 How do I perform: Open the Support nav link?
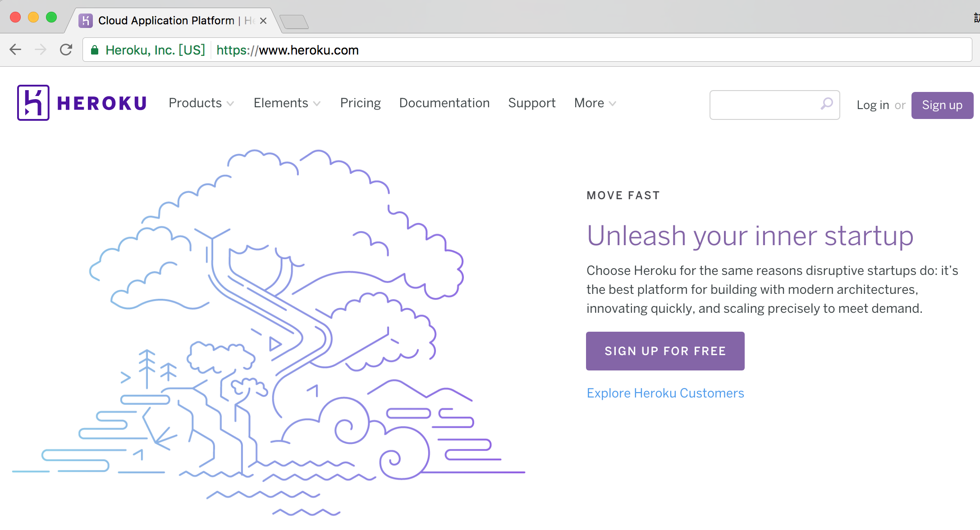point(531,103)
